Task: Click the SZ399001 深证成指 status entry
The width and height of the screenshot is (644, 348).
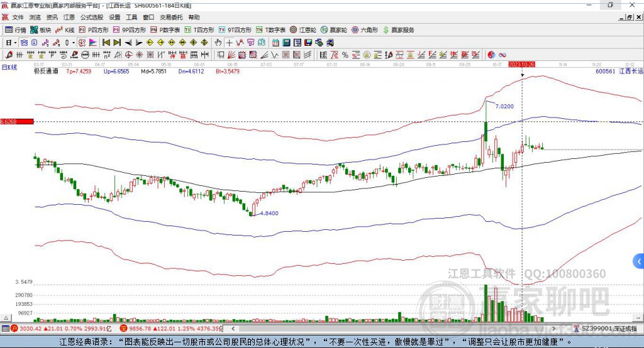Action: tap(606, 329)
